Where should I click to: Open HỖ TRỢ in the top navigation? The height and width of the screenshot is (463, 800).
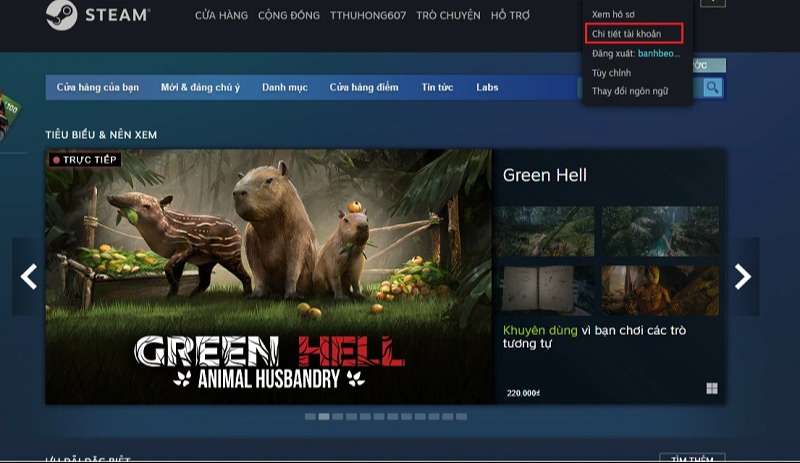click(510, 15)
